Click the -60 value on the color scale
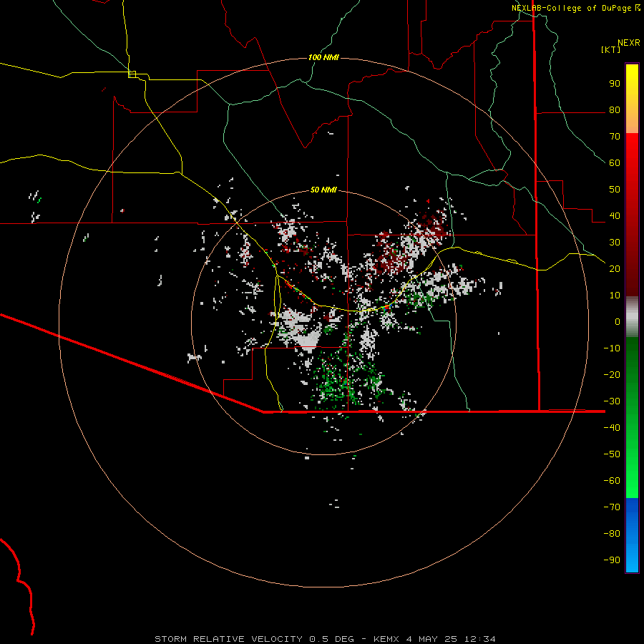644x644 pixels. tap(612, 481)
